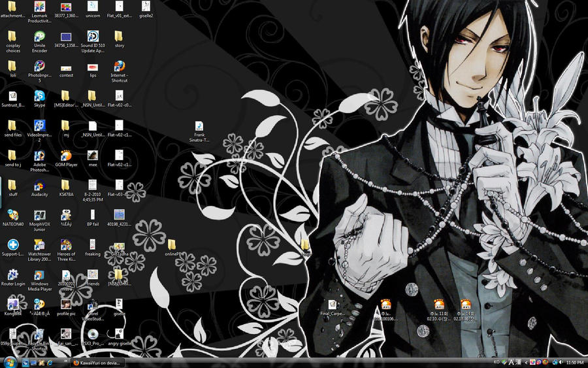Viewport: 588px width, 368px height.
Task: Open the BP fail file
Action: [93, 218]
